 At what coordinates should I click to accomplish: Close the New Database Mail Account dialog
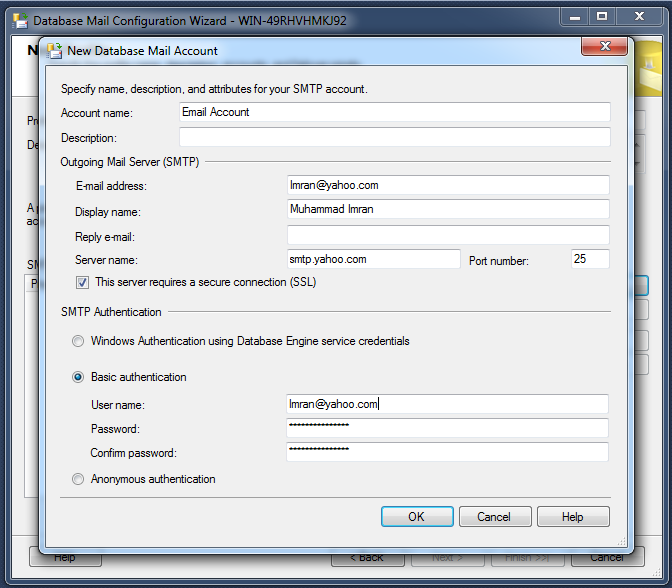tap(604, 48)
